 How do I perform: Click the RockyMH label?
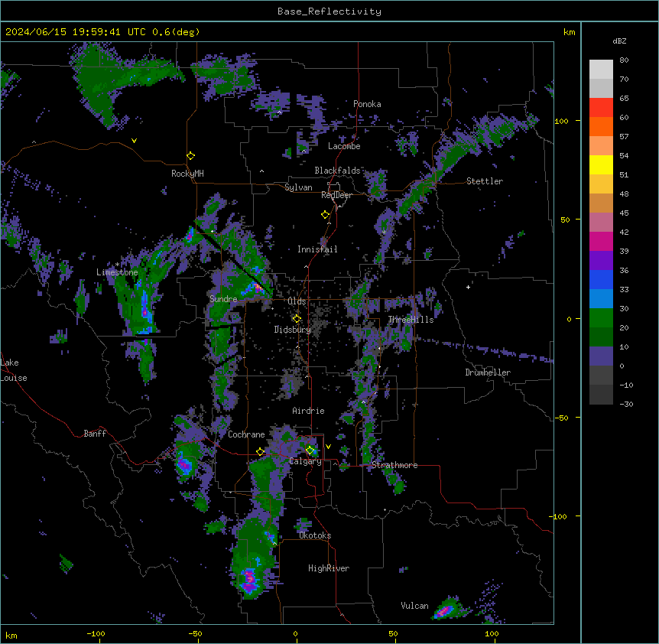(187, 174)
